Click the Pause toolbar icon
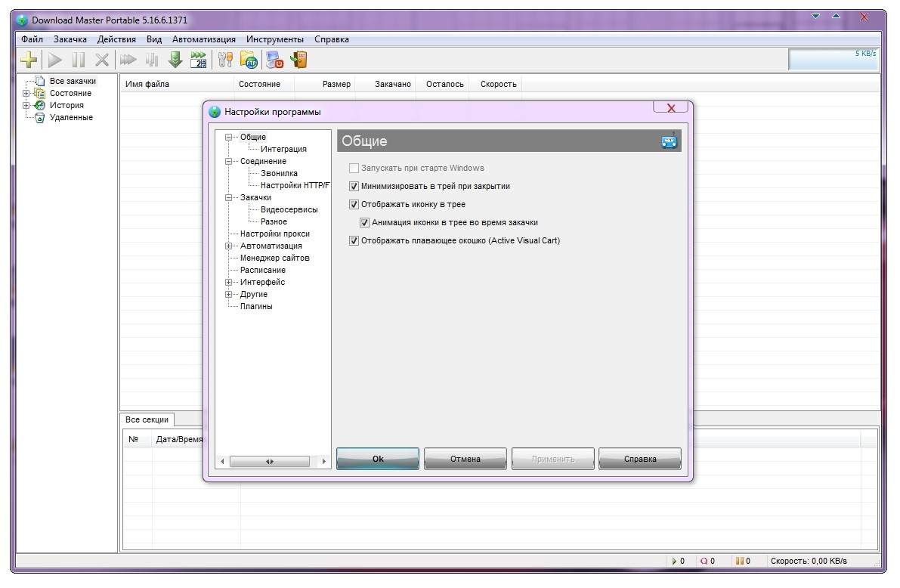This screenshot has width=900, height=588. coord(79,60)
